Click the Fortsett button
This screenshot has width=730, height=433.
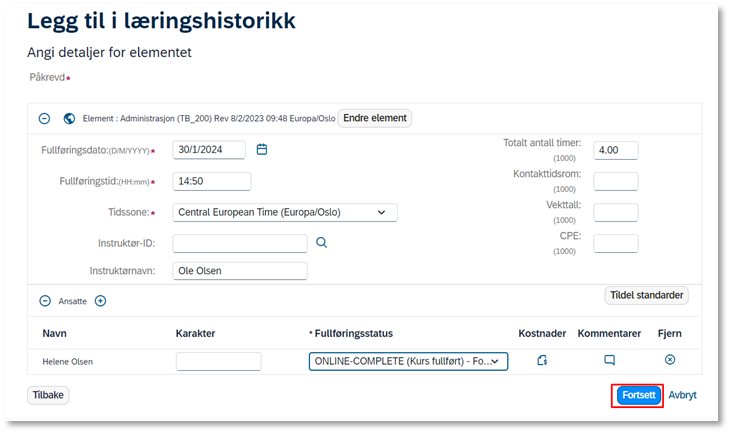[638, 395]
